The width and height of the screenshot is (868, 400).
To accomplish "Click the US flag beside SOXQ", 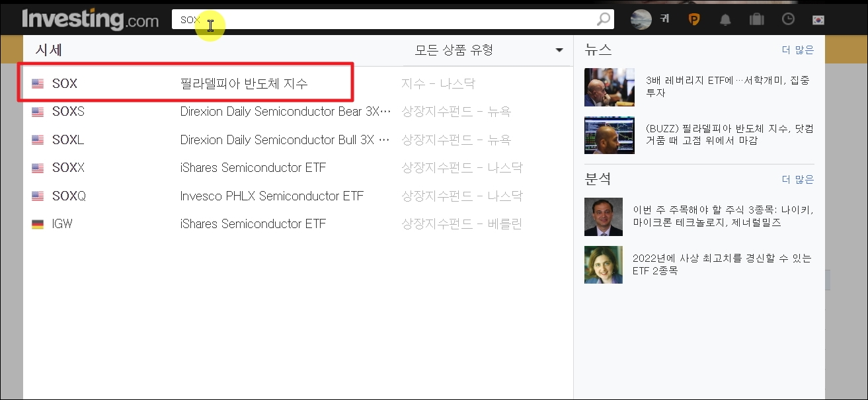I will pyautogui.click(x=38, y=196).
